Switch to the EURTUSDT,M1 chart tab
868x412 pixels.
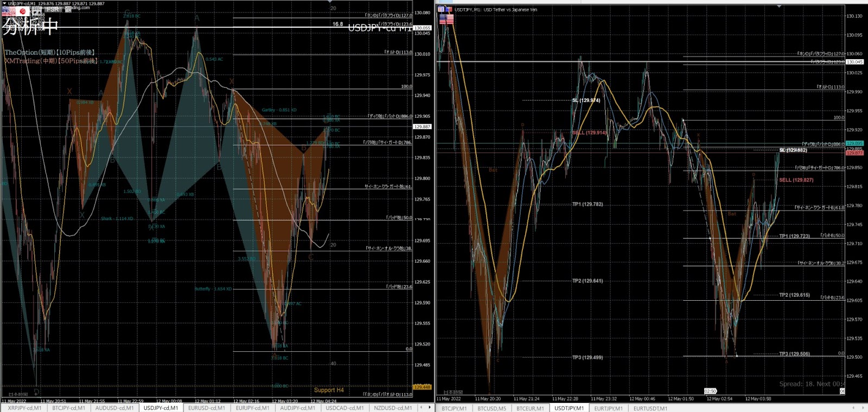(x=650, y=408)
